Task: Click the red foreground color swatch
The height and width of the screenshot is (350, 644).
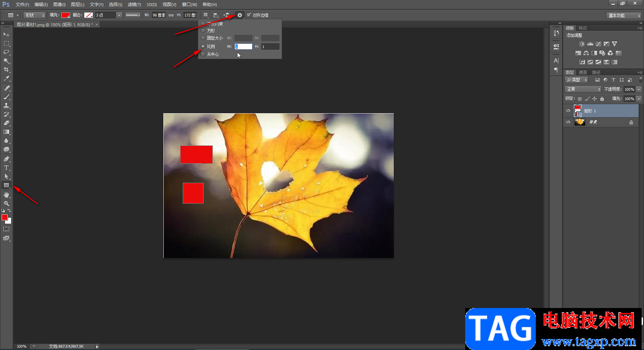Action: pyautogui.click(x=5, y=217)
